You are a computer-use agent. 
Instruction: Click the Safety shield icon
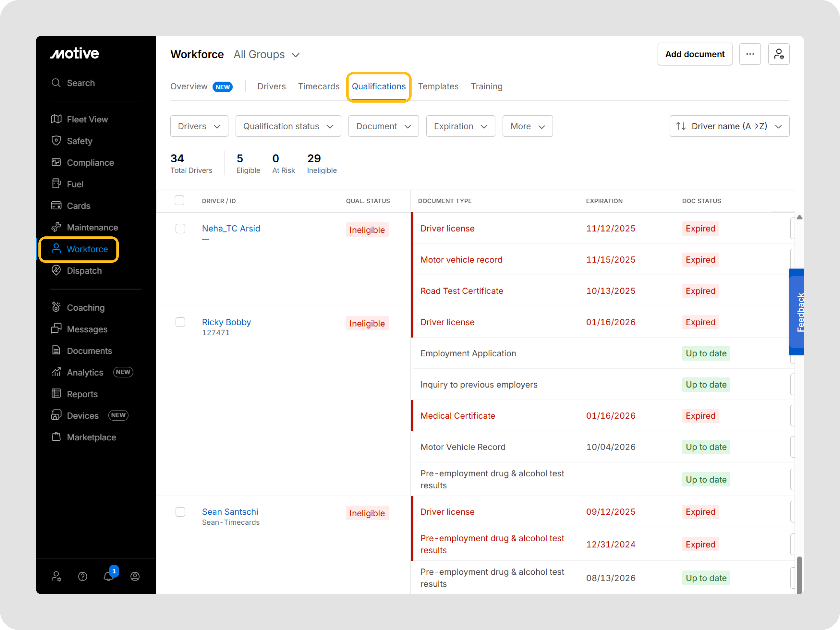[56, 141]
